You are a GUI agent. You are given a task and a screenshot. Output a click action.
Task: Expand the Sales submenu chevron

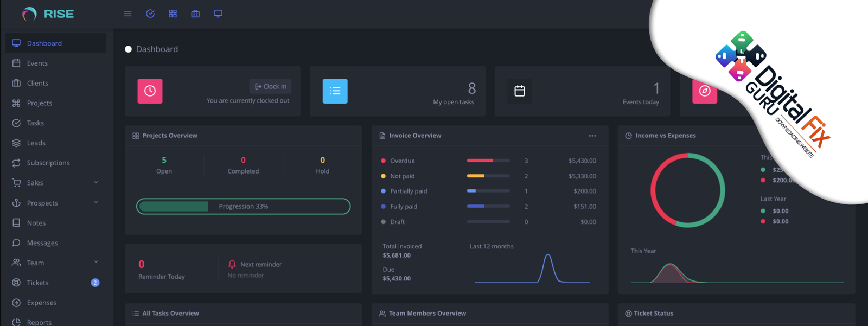pyautogui.click(x=96, y=182)
